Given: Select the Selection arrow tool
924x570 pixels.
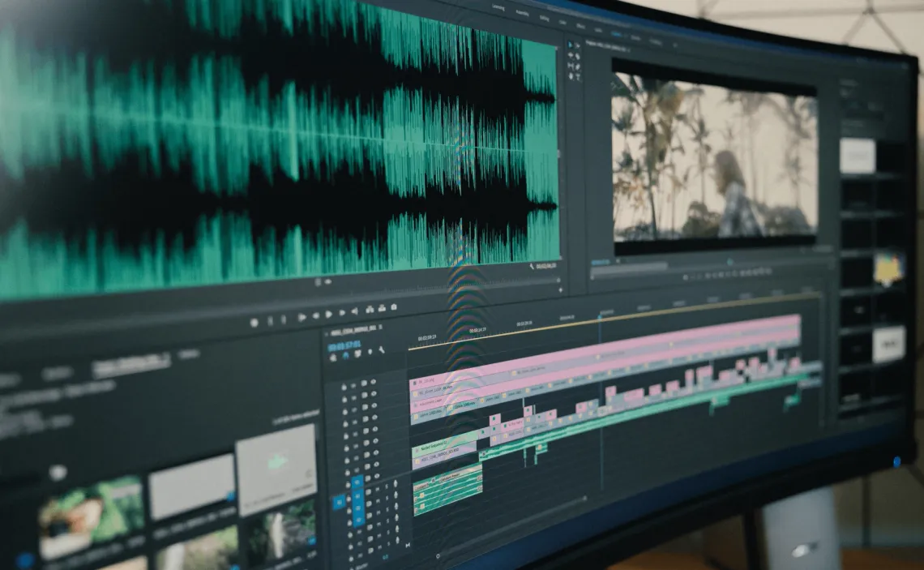Looking at the screenshot, I should (571, 44).
